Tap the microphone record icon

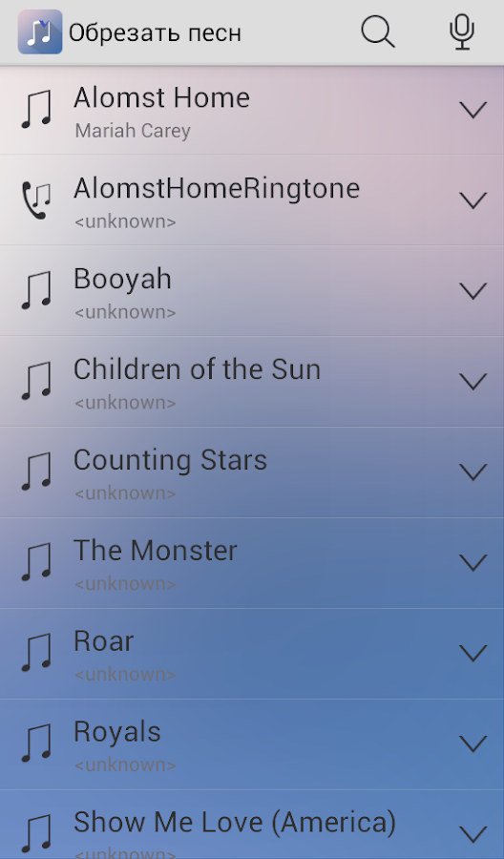[x=462, y=32]
